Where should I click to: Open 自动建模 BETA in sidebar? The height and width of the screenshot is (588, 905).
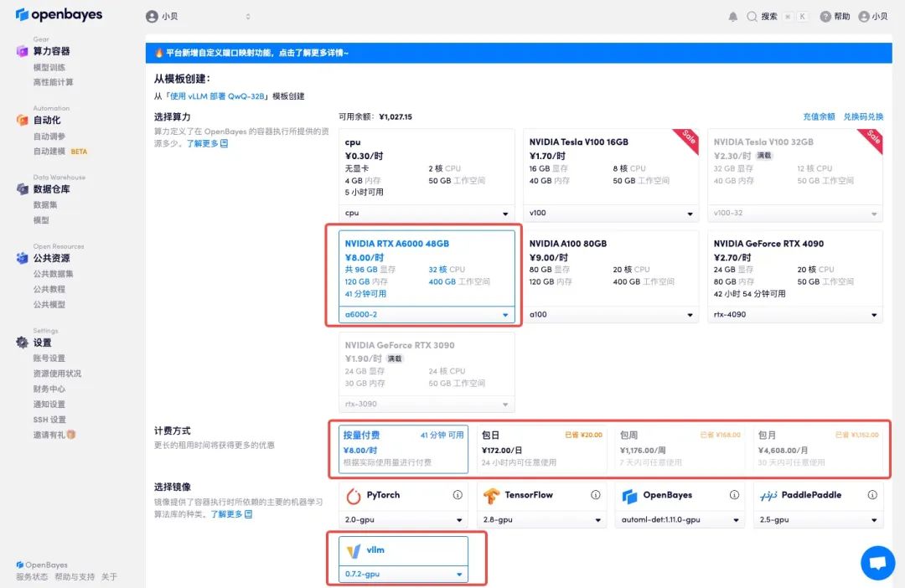click(x=60, y=151)
